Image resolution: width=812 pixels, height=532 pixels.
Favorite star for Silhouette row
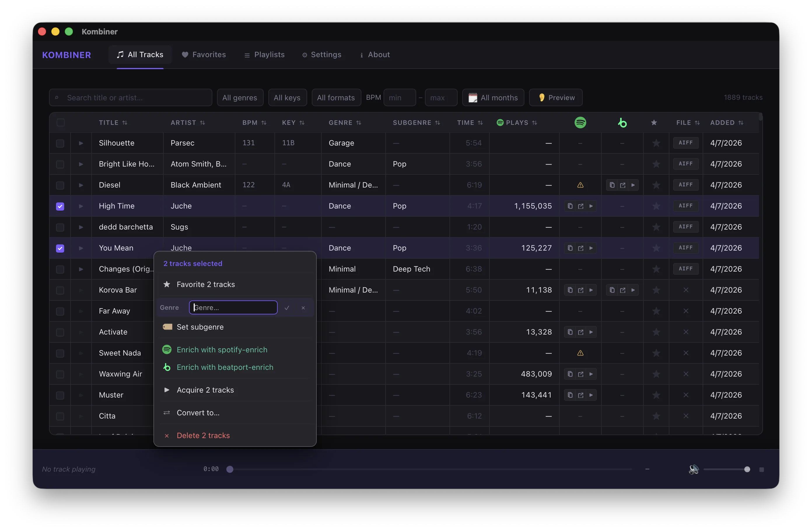[656, 143]
